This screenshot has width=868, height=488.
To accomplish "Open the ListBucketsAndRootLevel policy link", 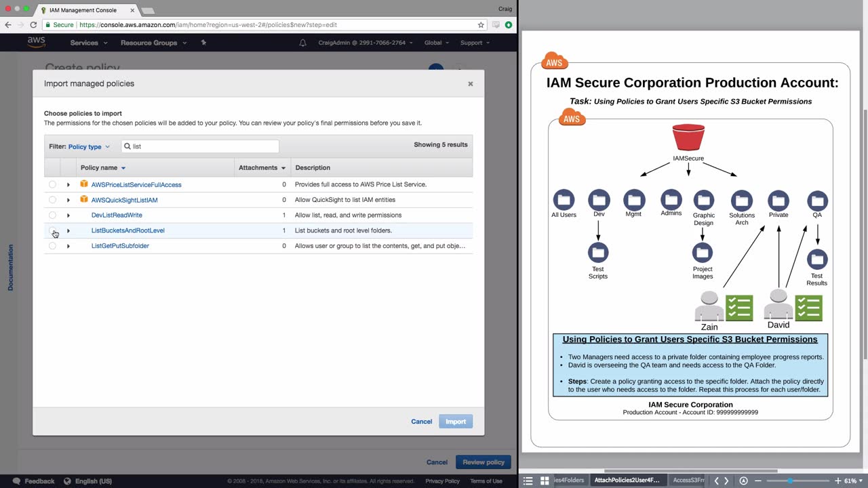I will (128, 230).
